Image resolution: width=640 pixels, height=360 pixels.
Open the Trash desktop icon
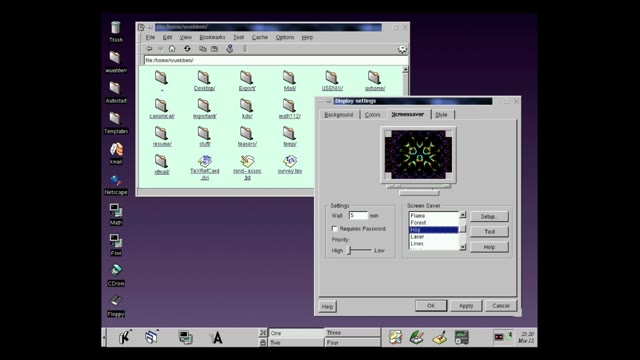click(116, 32)
